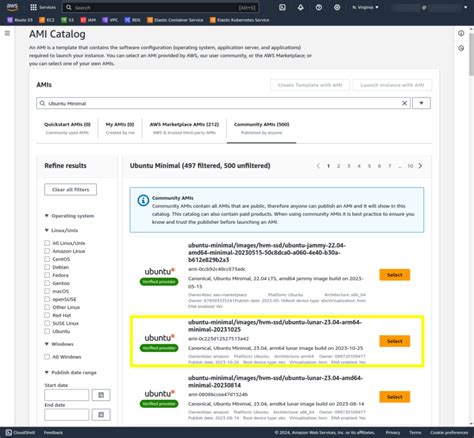Check the Ubuntu operating system filter

47,331
